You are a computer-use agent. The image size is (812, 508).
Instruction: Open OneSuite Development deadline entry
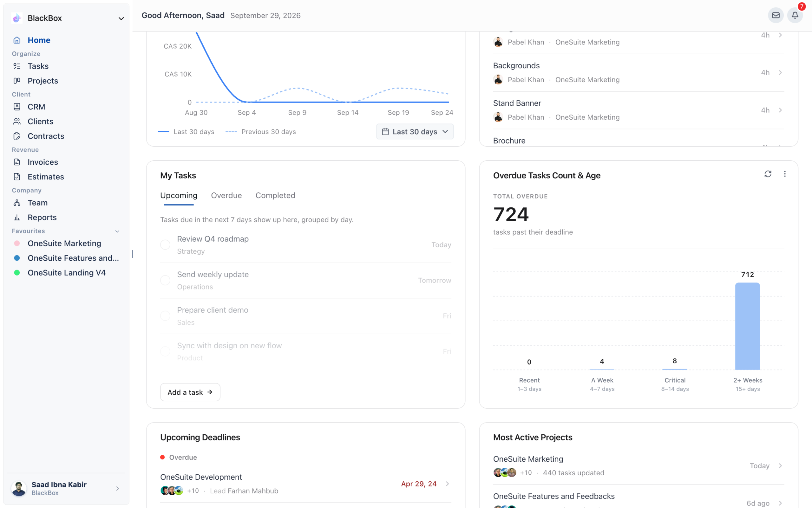(x=305, y=484)
